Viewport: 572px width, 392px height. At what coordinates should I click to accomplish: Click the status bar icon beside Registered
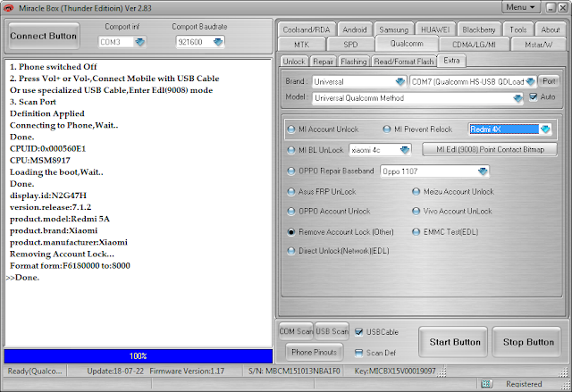[x=485, y=384]
